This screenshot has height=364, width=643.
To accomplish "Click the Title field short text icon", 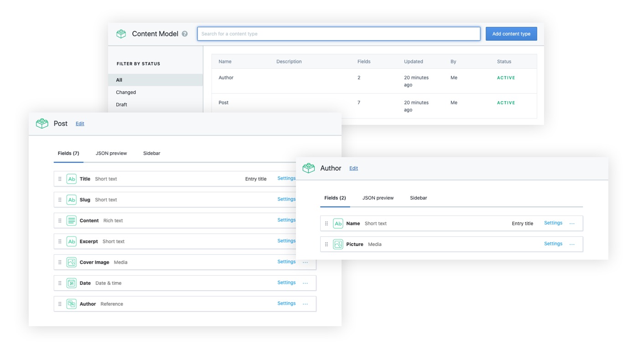I will point(72,179).
